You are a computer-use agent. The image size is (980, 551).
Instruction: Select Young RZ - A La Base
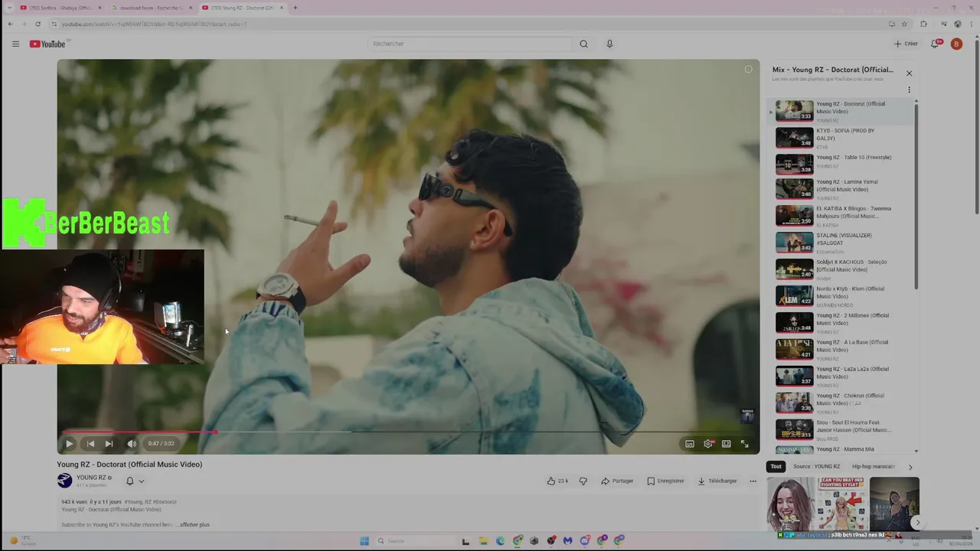(841, 350)
